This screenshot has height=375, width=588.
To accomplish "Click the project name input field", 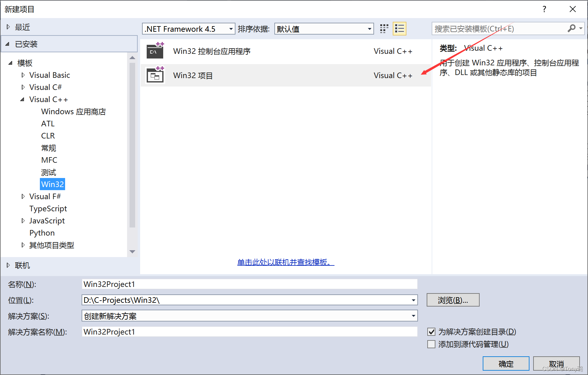I will click(250, 284).
